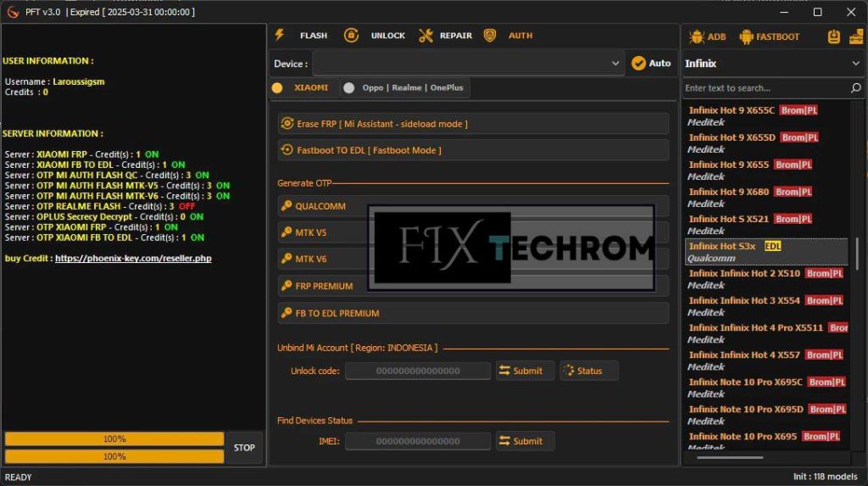Click the wrench Repair icon
868x486 pixels.
426,36
